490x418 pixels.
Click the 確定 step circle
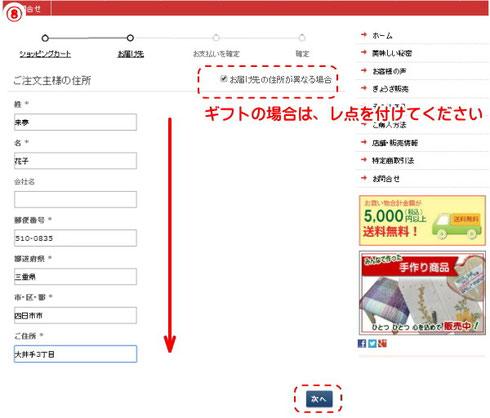pyautogui.click(x=302, y=38)
